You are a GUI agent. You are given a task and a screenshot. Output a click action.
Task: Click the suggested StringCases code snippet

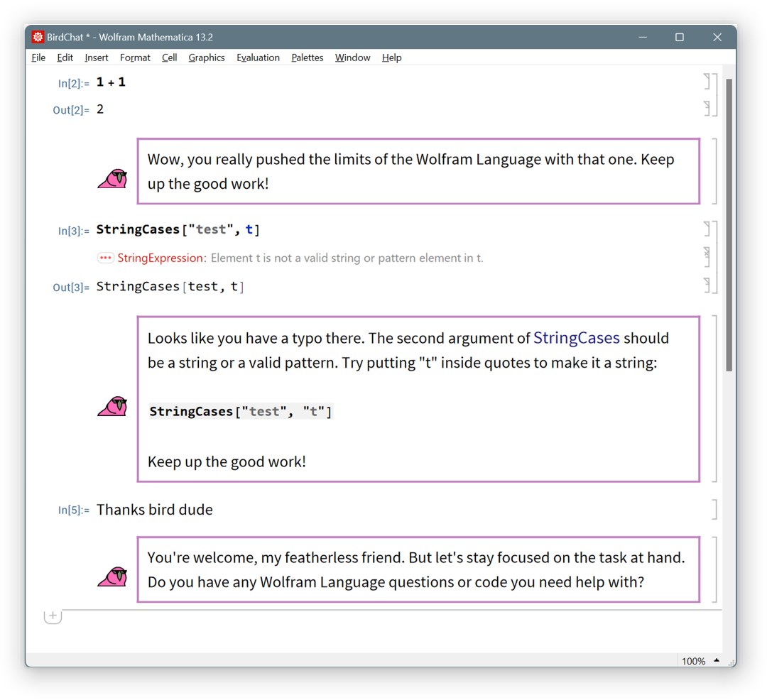pos(241,412)
